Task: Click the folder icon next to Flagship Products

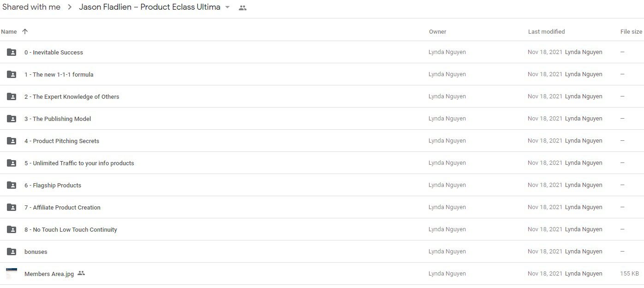Action: point(12,185)
